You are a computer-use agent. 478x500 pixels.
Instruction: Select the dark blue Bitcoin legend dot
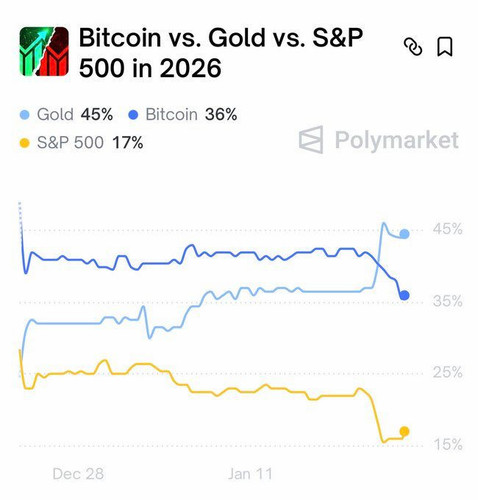tap(133, 115)
